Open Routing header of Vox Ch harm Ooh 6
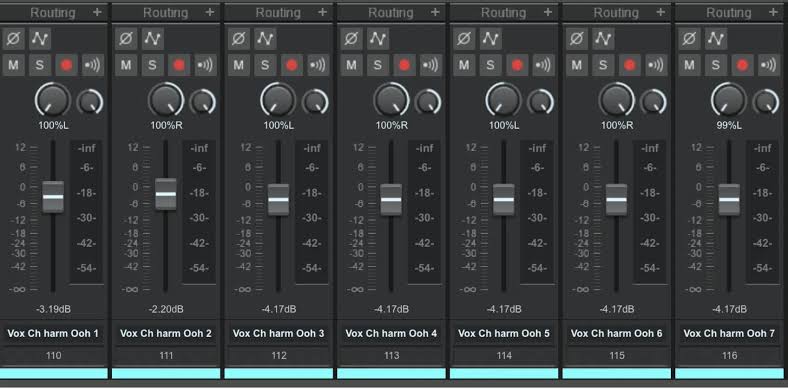The image size is (788, 389). [616, 13]
